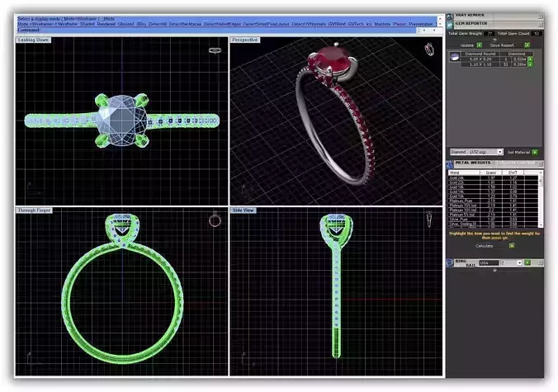558x392 pixels.
Task: Click ring icon in Through Finger viewport corner
Action: pyautogui.click(x=215, y=220)
